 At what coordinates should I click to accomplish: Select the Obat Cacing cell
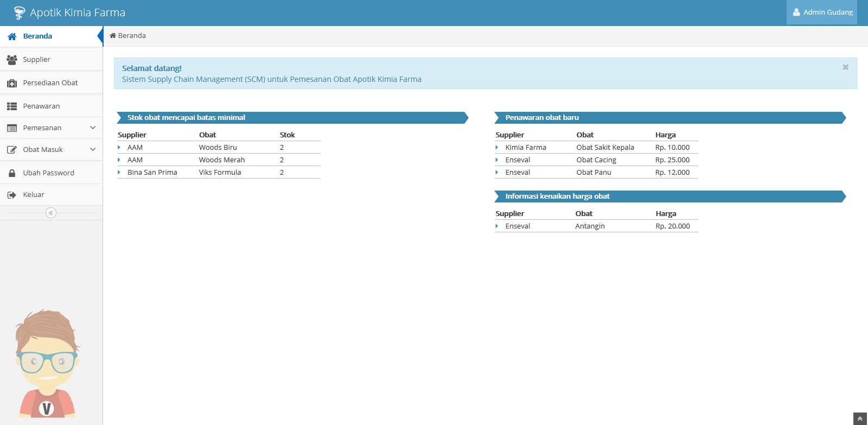(x=596, y=160)
